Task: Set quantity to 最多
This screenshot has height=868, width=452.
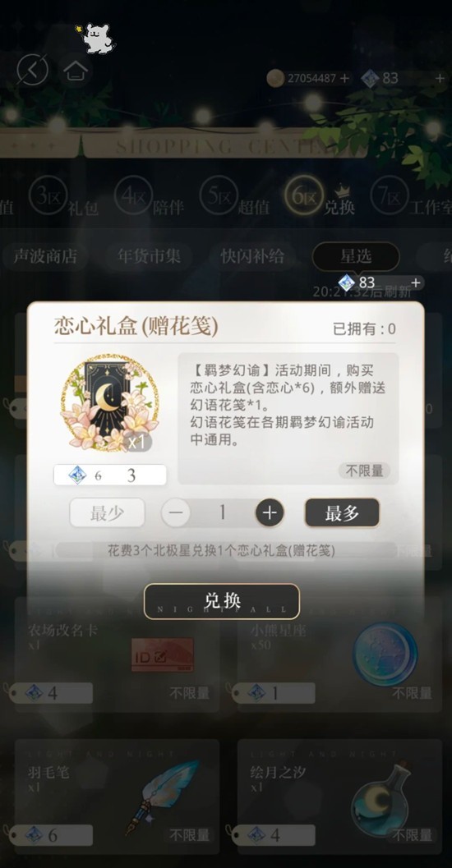Action: click(x=343, y=513)
